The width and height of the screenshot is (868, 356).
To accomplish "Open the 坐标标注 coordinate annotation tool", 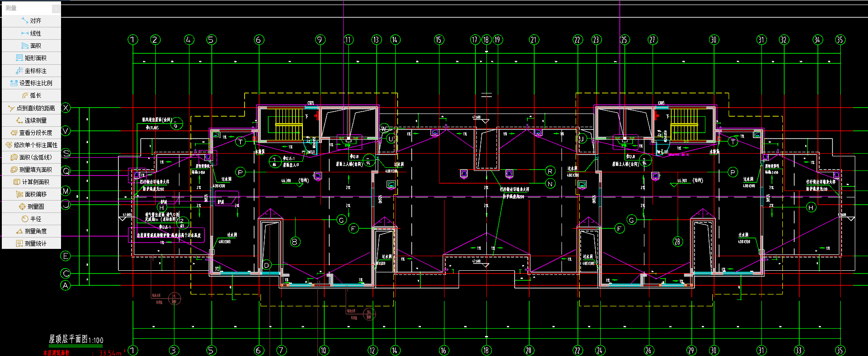I will (x=31, y=71).
